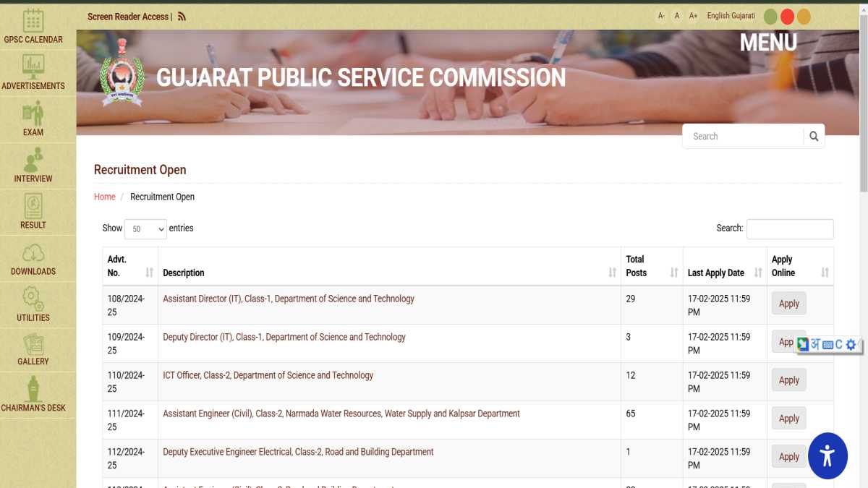Go to Home via breadcrumb
Screen dimensions: 868x488
105,197
